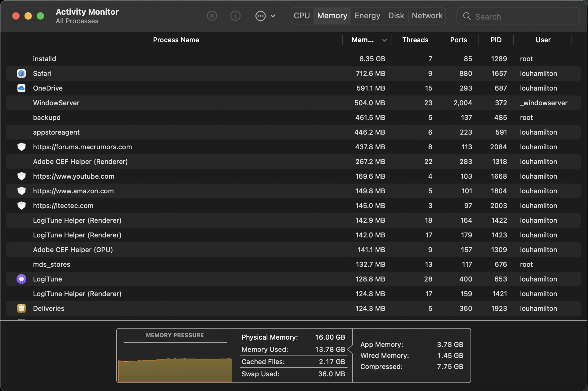Viewport: 588px width, 391px height.
Task: Select Adobe CEF Helper (Renderer) row
Action: click(x=294, y=162)
